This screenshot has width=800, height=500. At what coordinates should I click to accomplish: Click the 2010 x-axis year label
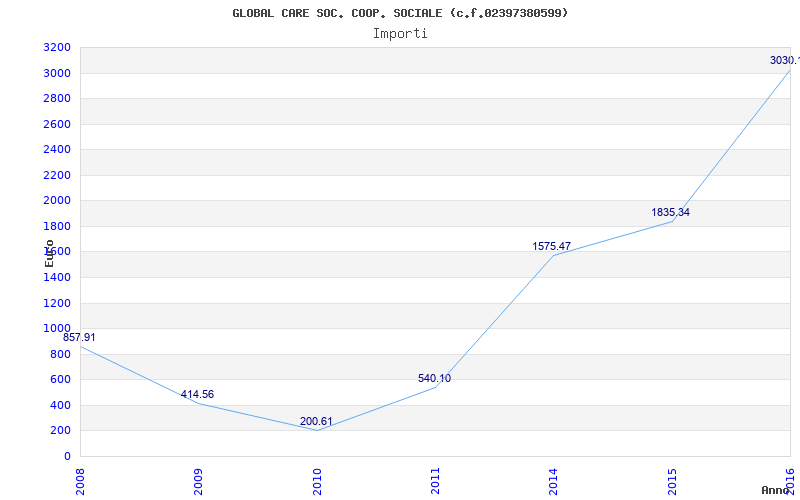(x=317, y=481)
